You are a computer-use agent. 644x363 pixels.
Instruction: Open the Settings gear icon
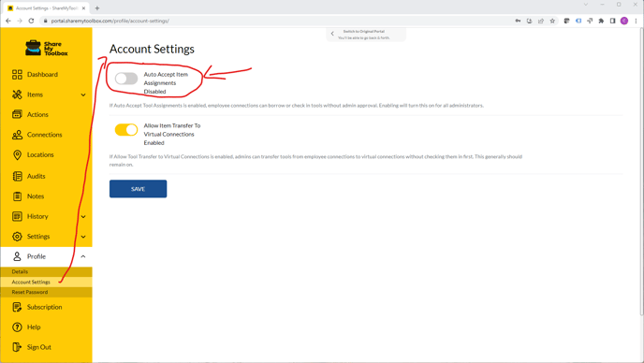17,237
